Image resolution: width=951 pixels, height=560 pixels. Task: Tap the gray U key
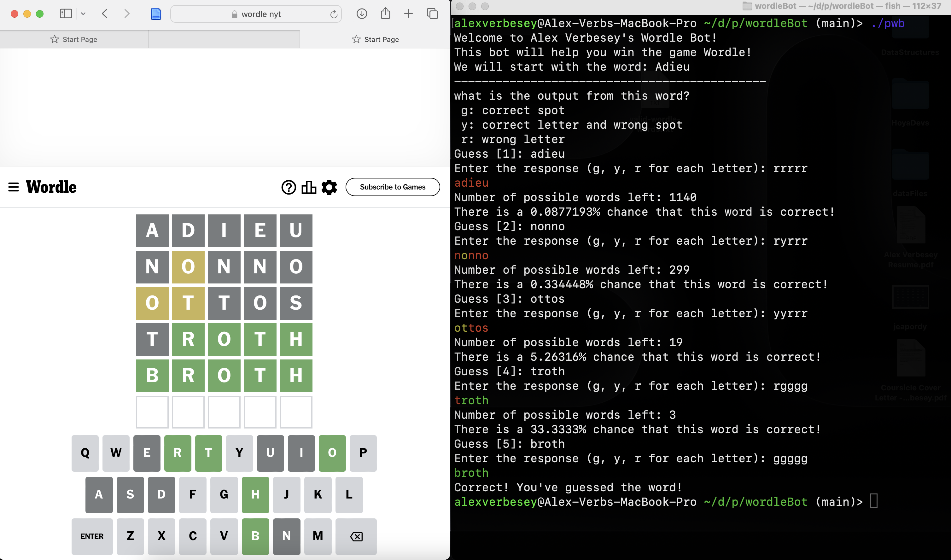270,453
